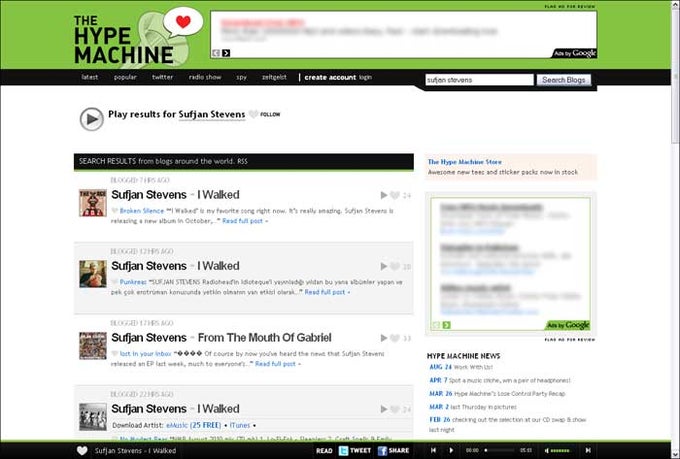Click create account link
Image resolution: width=680 pixels, height=459 pixels.
pyautogui.click(x=330, y=77)
